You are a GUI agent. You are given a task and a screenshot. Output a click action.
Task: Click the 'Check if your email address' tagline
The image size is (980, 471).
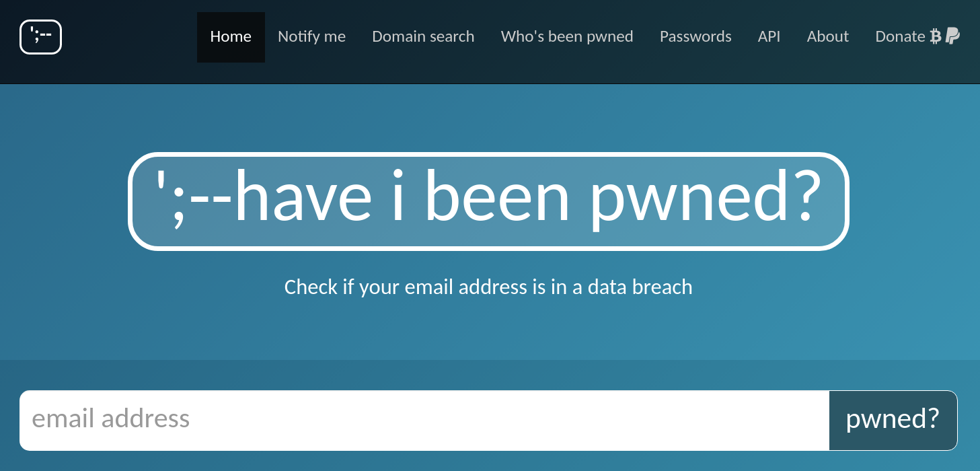[488, 287]
